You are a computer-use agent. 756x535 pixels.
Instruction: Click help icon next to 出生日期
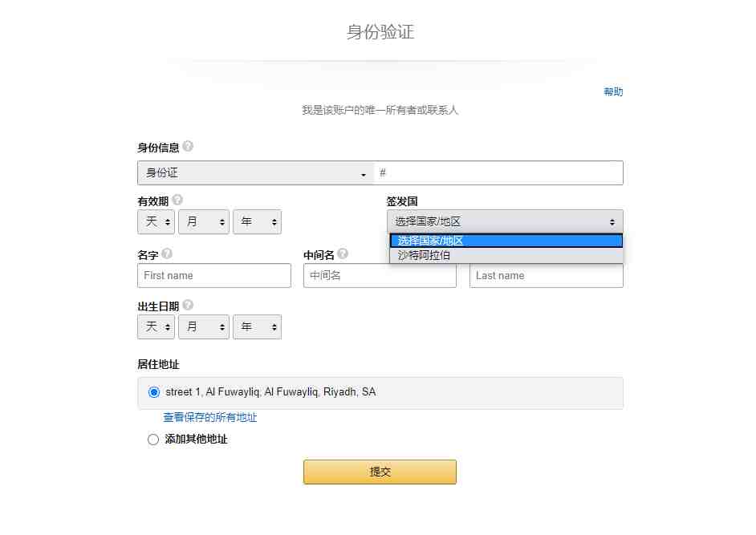[x=188, y=305]
